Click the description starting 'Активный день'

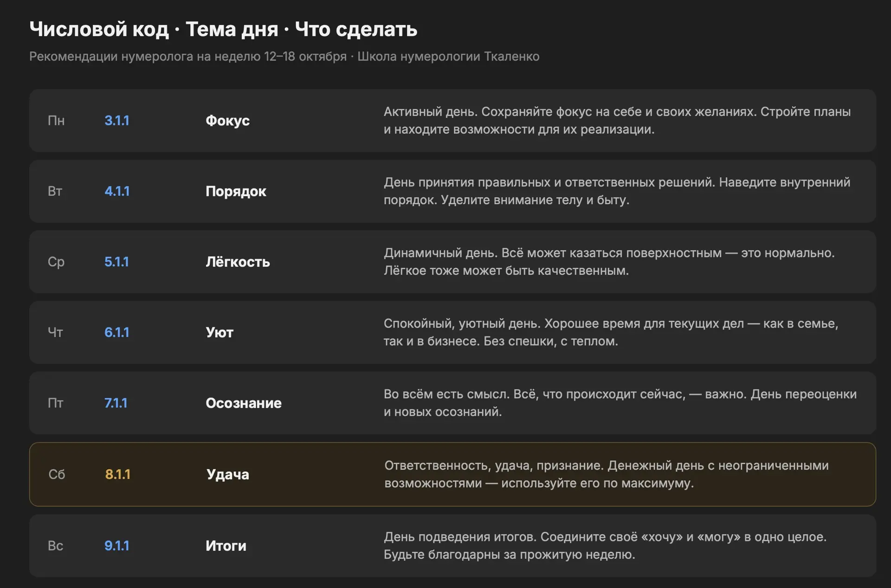[x=617, y=121]
